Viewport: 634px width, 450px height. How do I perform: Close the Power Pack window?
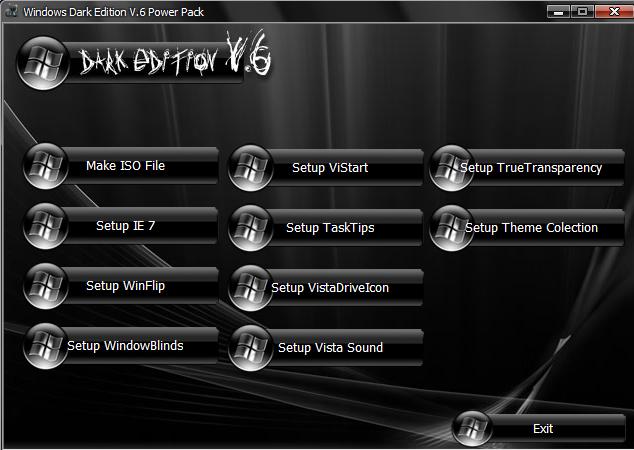pos(614,11)
